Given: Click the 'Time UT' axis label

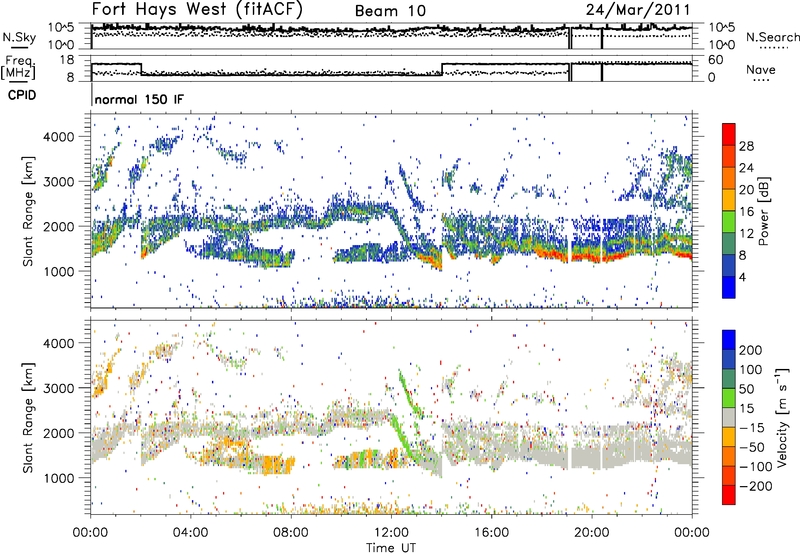Looking at the screenshot, I should click(x=391, y=548).
